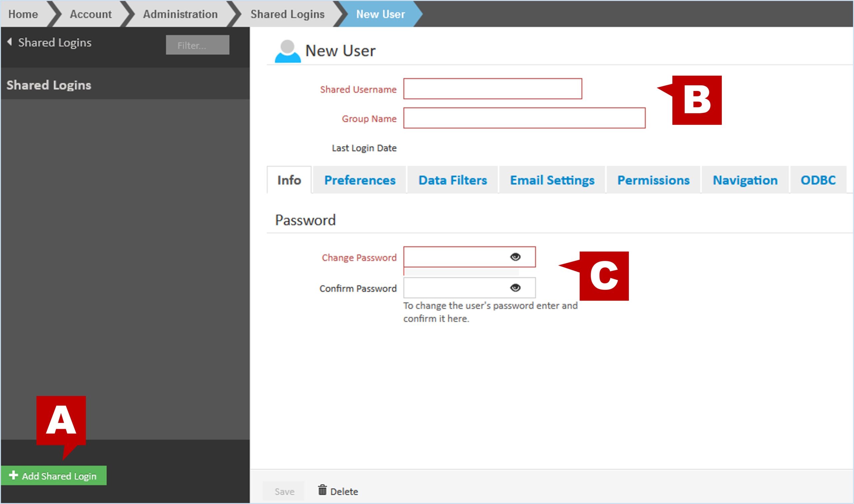
Task: Click the sidebar Filter box
Action: pyautogui.click(x=197, y=45)
